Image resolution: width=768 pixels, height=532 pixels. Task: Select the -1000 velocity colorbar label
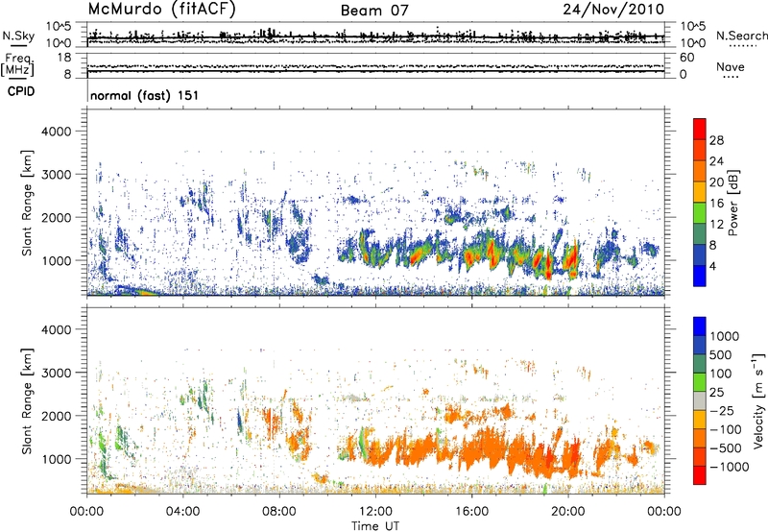tap(730, 467)
